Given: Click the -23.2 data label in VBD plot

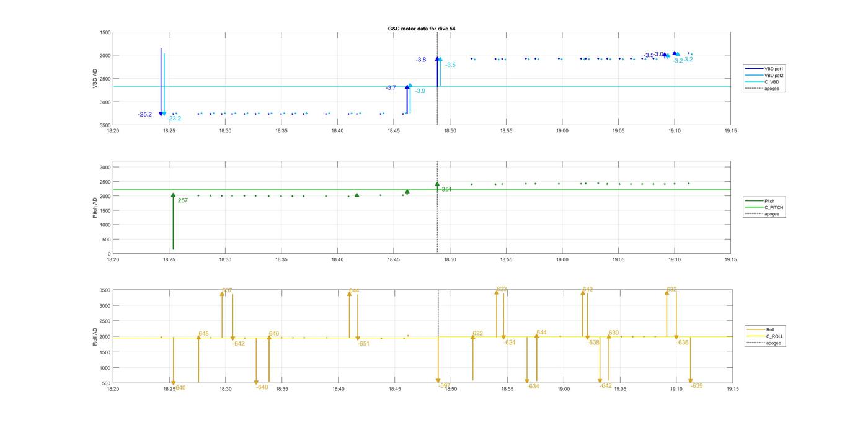Looking at the screenshot, I should (174, 119).
